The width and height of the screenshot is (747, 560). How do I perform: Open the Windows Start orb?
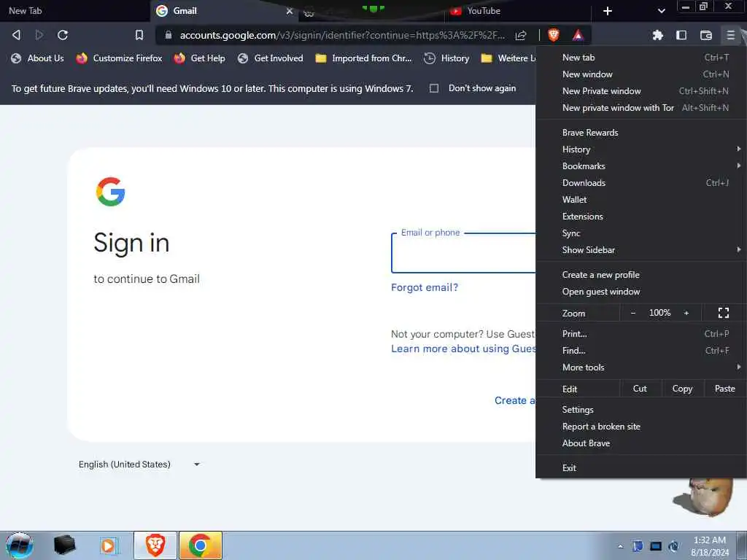[x=20, y=545]
